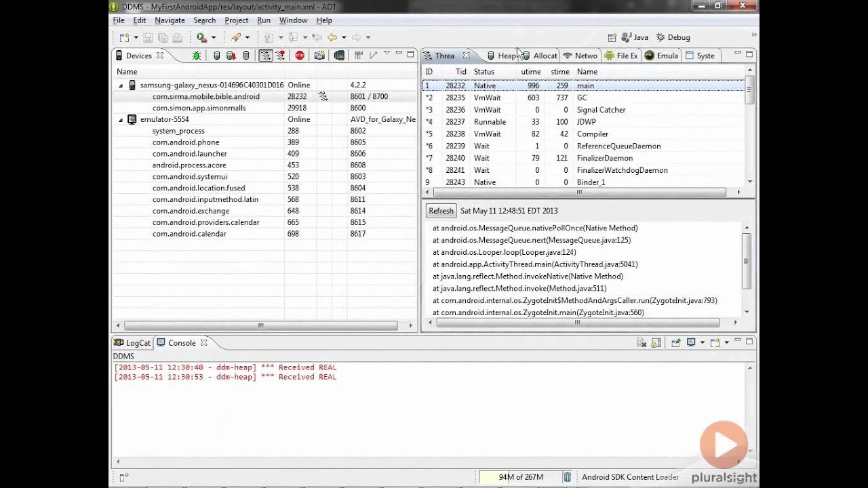Click the Capture system wide trace icon
This screenshot has width=868, height=488.
click(359, 56)
